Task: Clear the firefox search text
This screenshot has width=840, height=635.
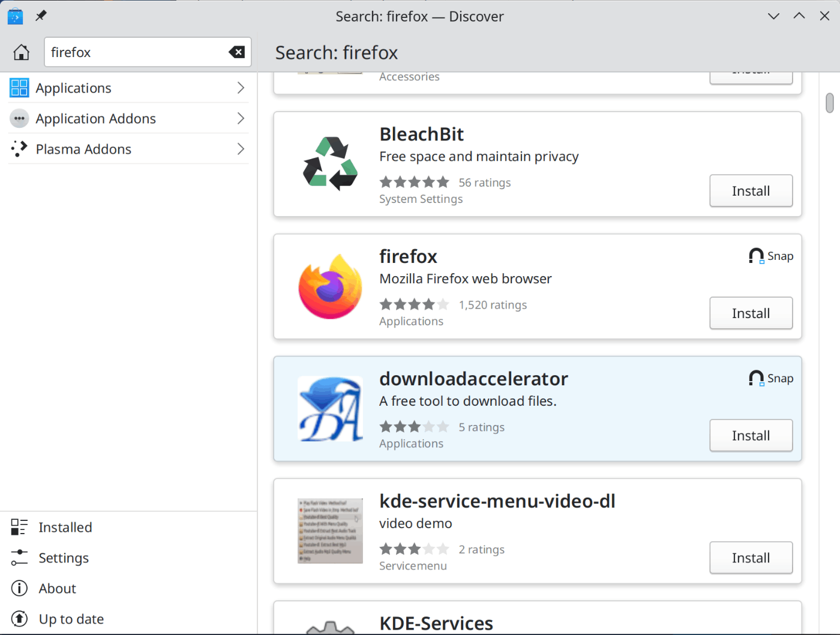Action: click(236, 52)
